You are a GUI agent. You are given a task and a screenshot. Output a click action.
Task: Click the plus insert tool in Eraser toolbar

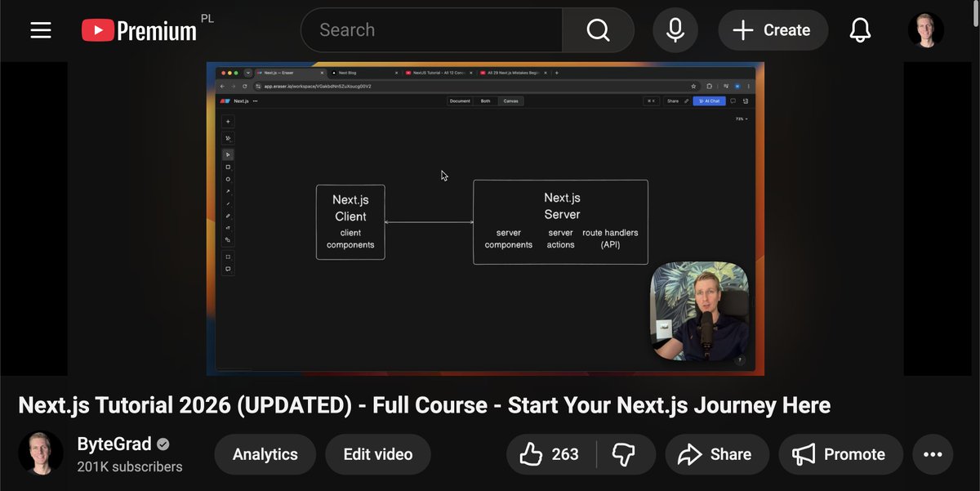(228, 122)
